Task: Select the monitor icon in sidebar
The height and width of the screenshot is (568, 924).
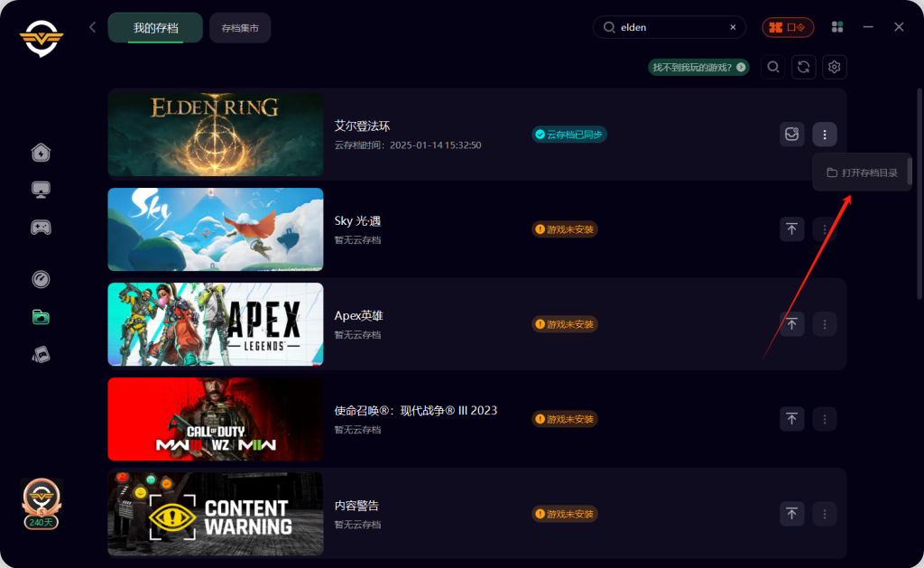Action: pos(41,190)
